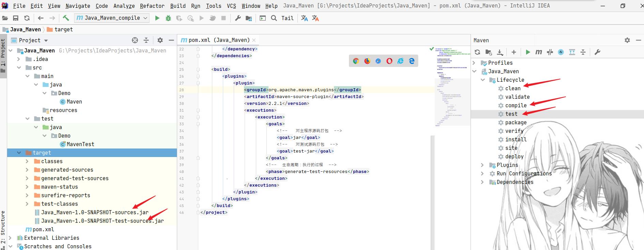Open the Build menu
The width and height of the screenshot is (644, 250).
point(178,6)
